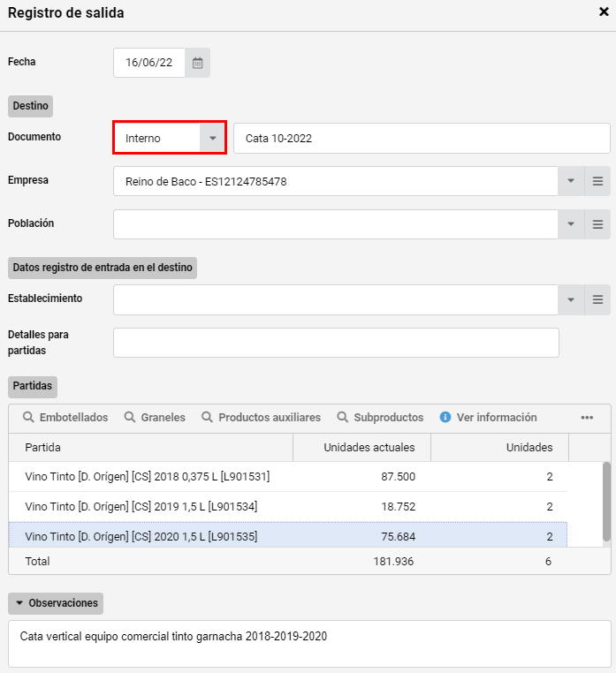Screen dimensions: 616x673
Task: Click the Partidas section label
Action: (x=33, y=386)
